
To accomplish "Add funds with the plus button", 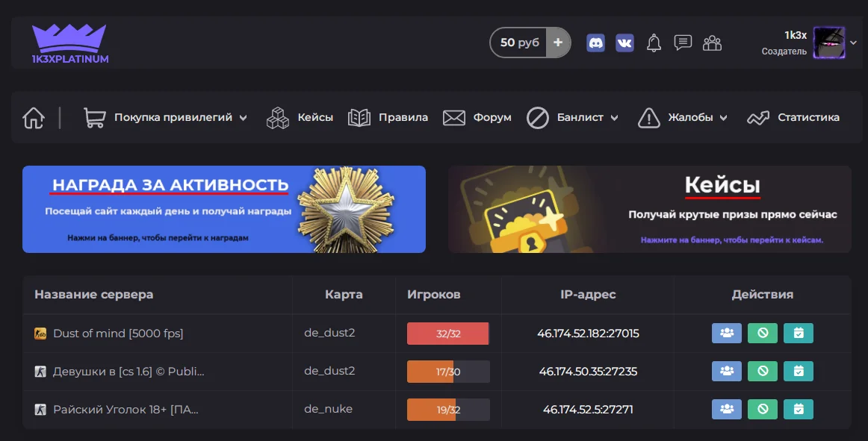I will [558, 43].
